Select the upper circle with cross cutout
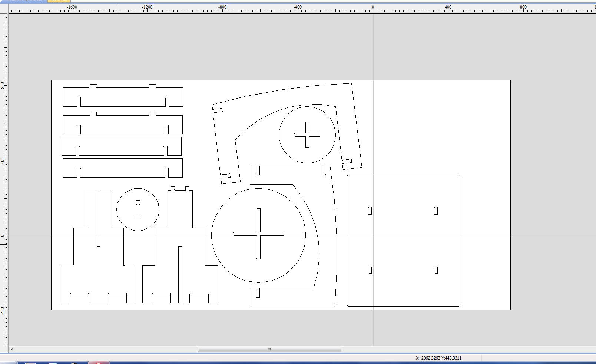This screenshot has width=596, height=364. (307, 135)
